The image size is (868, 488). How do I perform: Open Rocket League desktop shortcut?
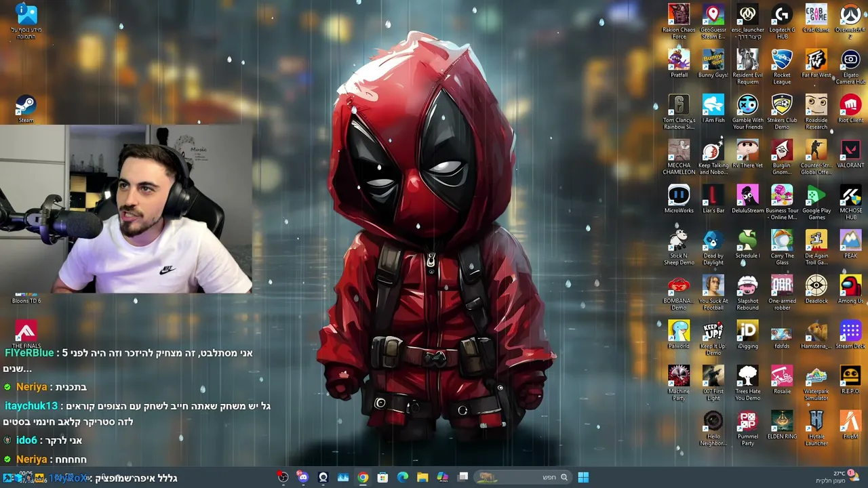point(782,67)
